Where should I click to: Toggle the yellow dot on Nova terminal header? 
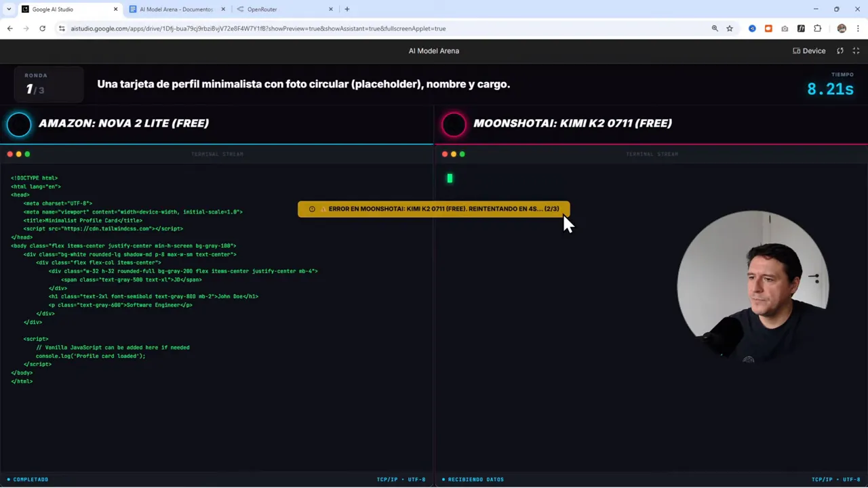point(18,154)
